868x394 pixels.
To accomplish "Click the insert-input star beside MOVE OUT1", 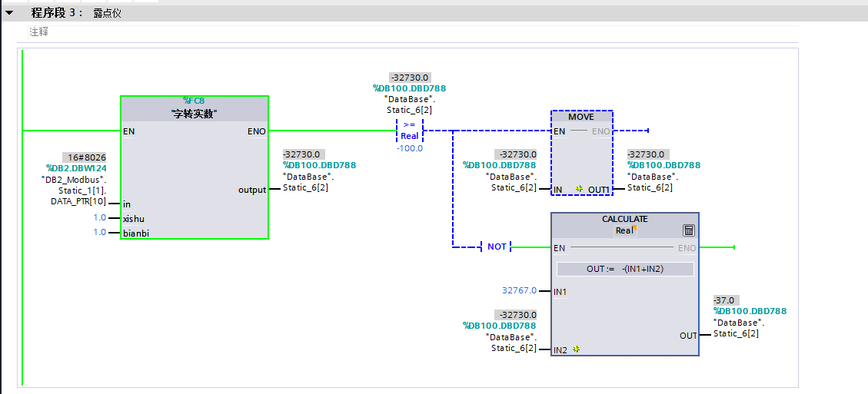I will 579,189.
